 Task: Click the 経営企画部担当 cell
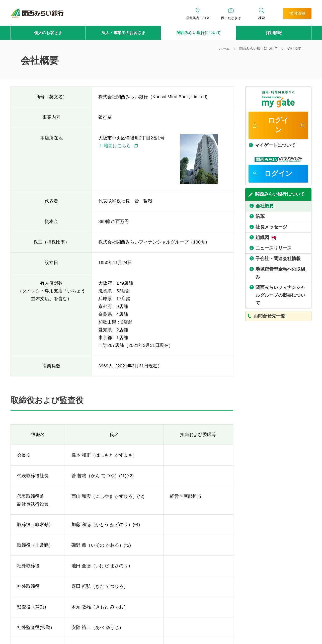pos(198,500)
